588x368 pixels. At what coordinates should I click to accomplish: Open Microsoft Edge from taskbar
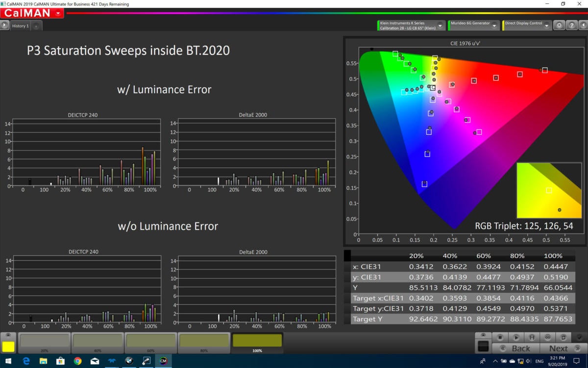tap(26, 361)
